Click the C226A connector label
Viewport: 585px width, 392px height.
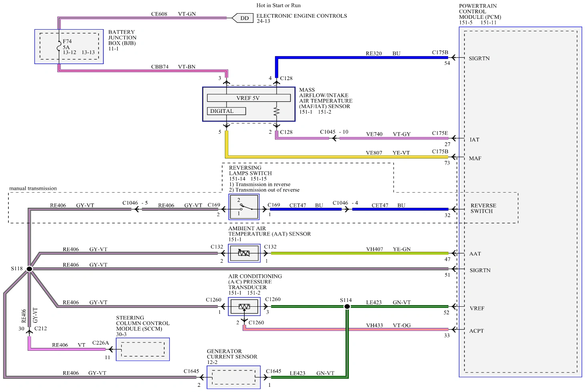[101, 343]
